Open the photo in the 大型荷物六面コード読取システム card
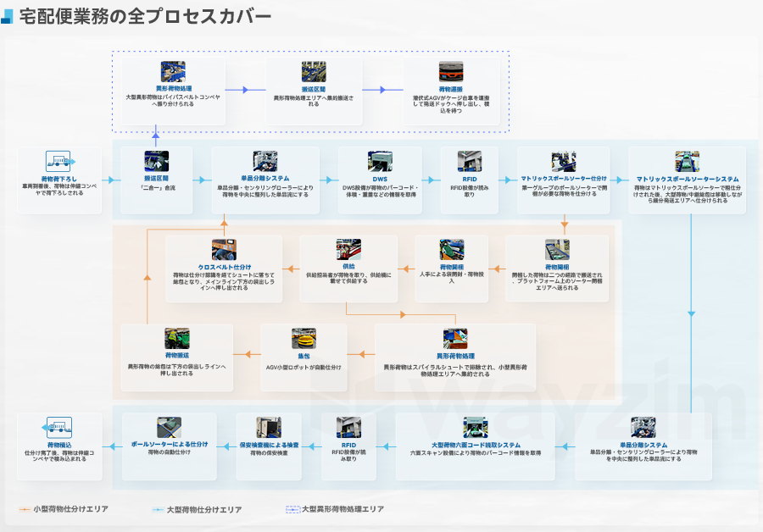 pyautogui.click(x=476, y=428)
